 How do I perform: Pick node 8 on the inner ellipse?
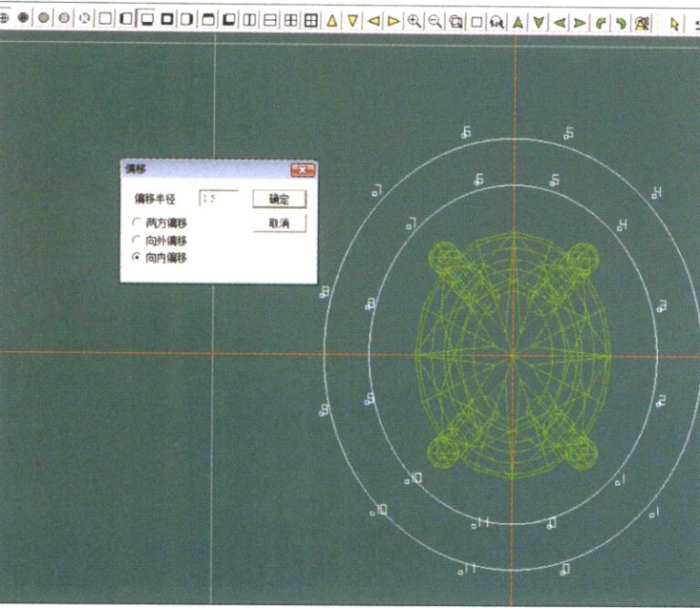pos(368,306)
